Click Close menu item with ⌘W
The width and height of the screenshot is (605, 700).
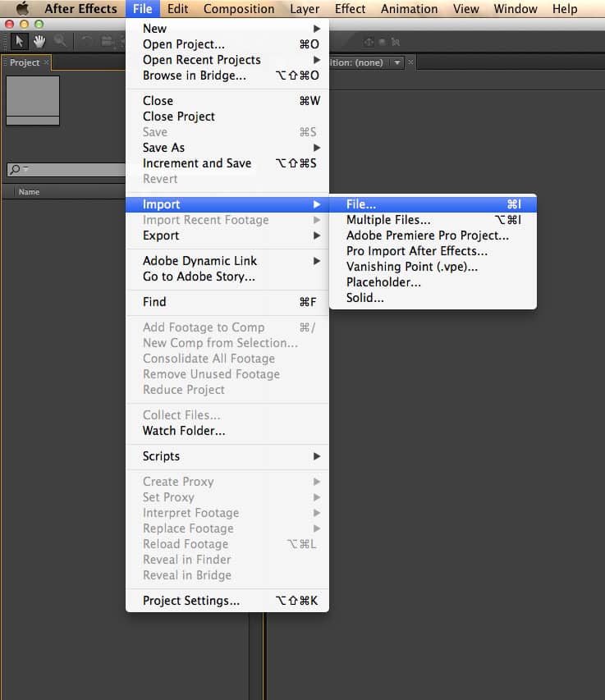coord(227,101)
